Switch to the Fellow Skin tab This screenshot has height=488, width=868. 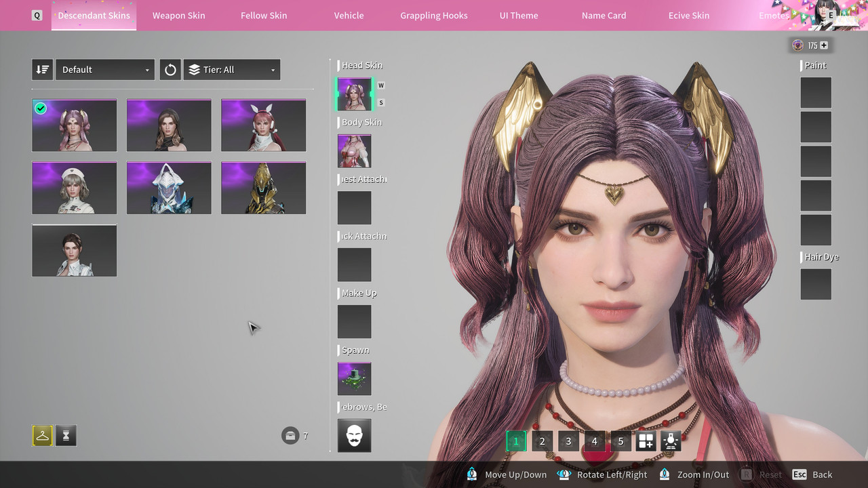(264, 16)
